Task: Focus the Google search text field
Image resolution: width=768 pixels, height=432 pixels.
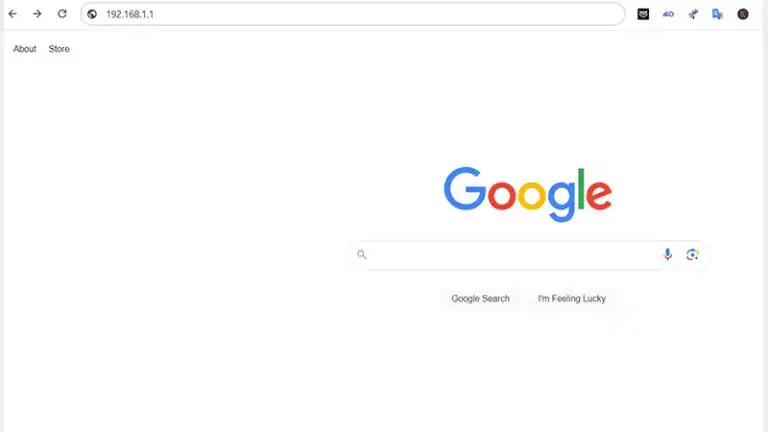Action: click(x=512, y=254)
